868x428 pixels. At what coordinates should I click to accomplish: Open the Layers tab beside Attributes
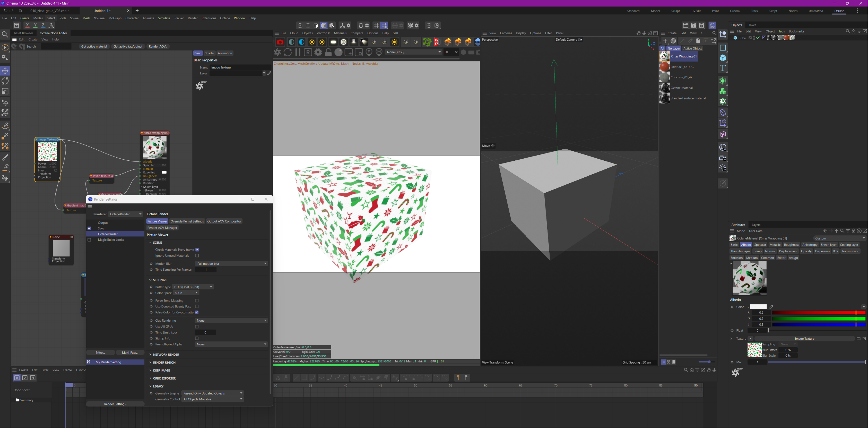756,225
